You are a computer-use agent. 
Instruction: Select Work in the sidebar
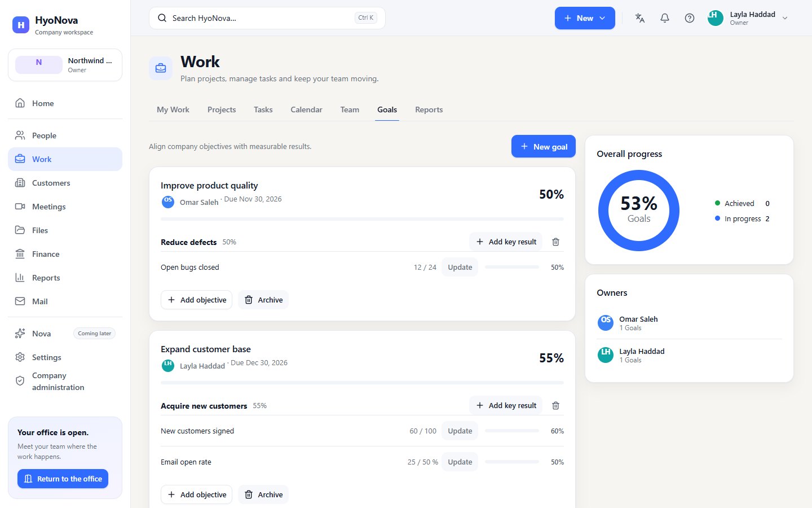pos(65,159)
